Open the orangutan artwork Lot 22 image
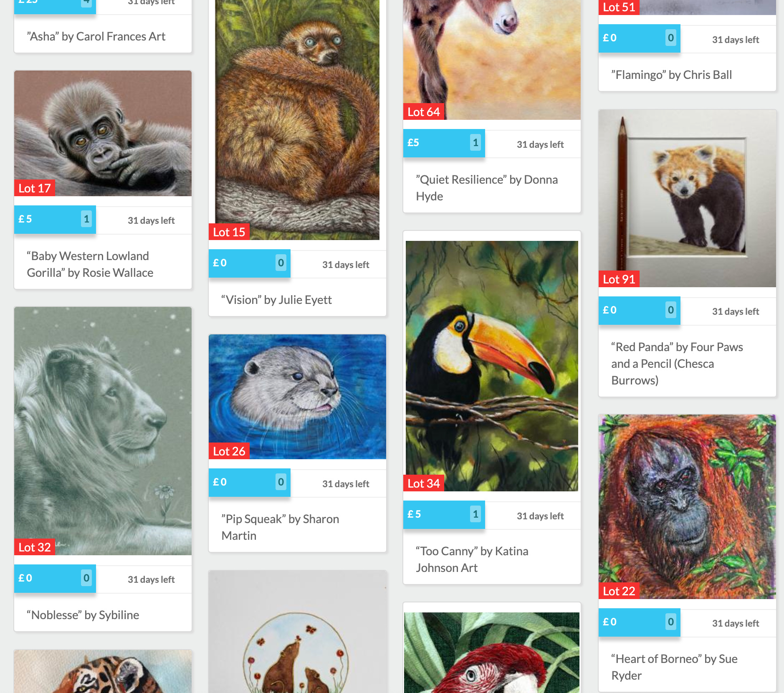The width and height of the screenshot is (784, 693). (687, 507)
